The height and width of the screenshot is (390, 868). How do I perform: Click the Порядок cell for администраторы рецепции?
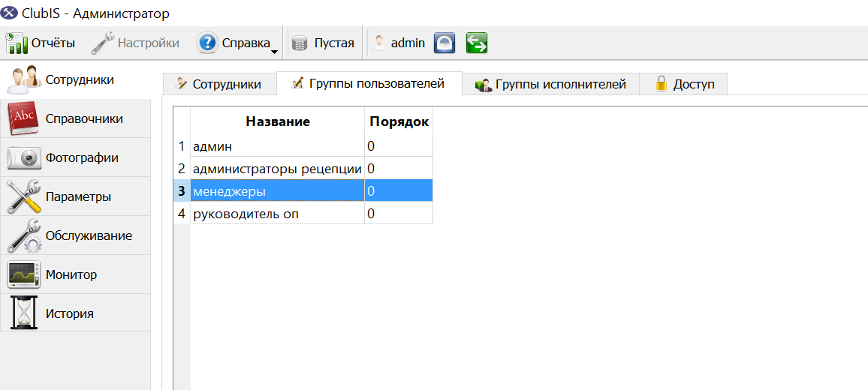[x=399, y=169]
